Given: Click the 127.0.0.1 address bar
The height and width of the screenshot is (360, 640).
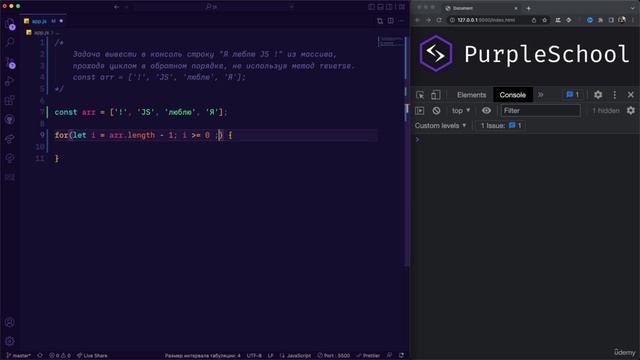Looking at the screenshot, I should pyautogui.click(x=498, y=20).
